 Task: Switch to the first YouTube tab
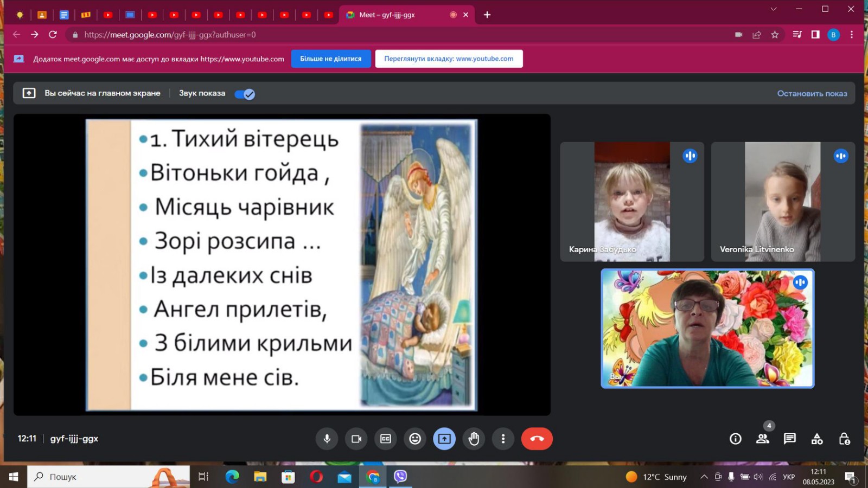point(108,15)
